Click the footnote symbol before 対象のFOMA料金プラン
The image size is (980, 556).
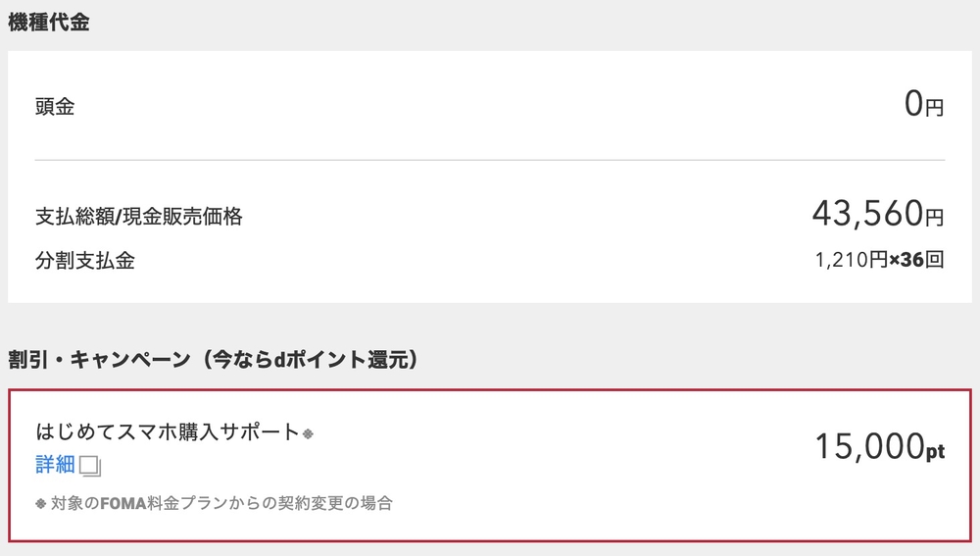pos(40,504)
